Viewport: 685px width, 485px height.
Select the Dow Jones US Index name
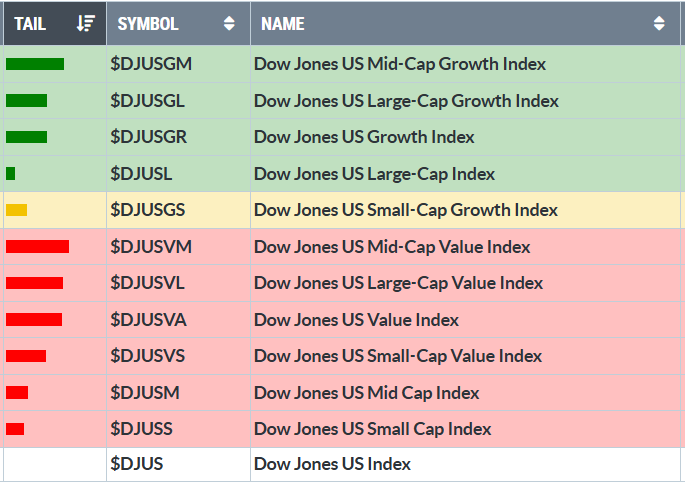332,464
